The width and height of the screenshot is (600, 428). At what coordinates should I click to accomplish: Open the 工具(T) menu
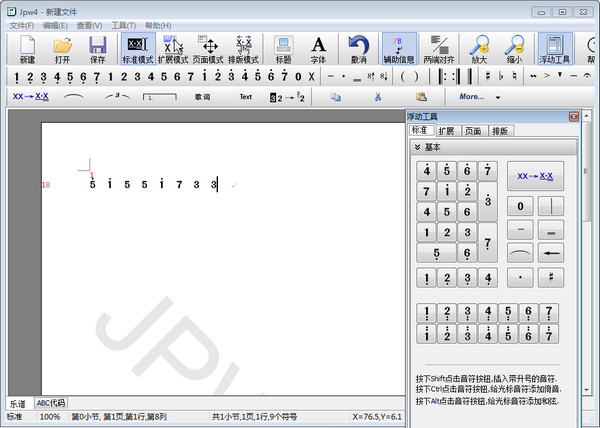(x=124, y=24)
